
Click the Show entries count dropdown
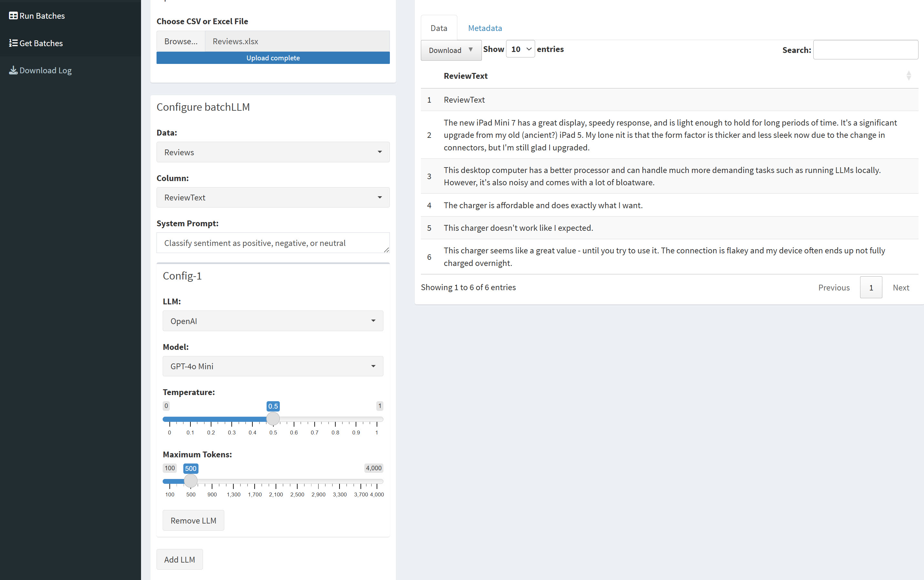pyautogui.click(x=521, y=49)
